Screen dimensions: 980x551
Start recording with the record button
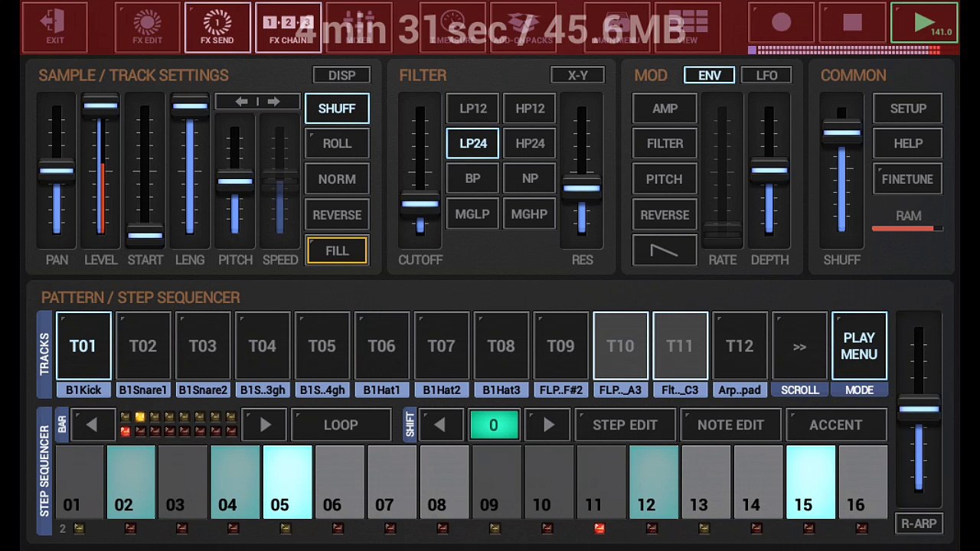click(x=782, y=23)
